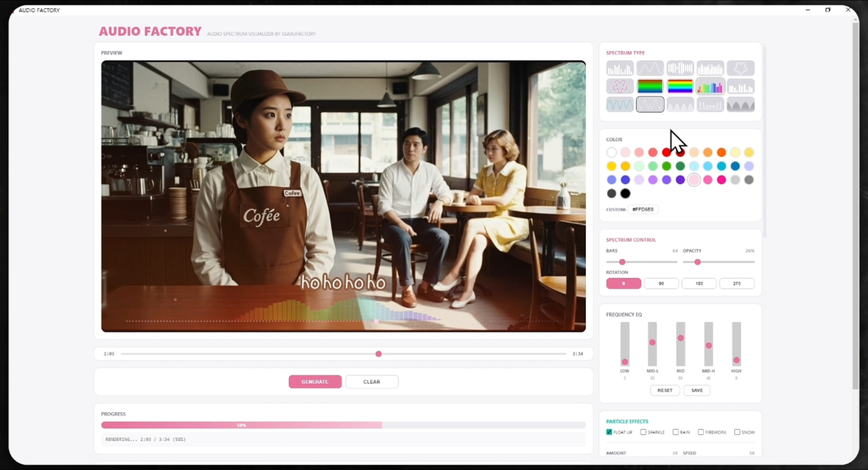Select the teal zigzag wave spectrum type
Image resolution: width=868 pixels, height=470 pixels.
coord(619,105)
